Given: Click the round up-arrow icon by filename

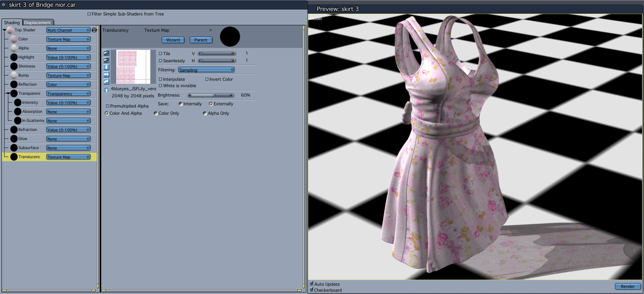Looking at the screenshot, I should pyautogui.click(x=106, y=90).
